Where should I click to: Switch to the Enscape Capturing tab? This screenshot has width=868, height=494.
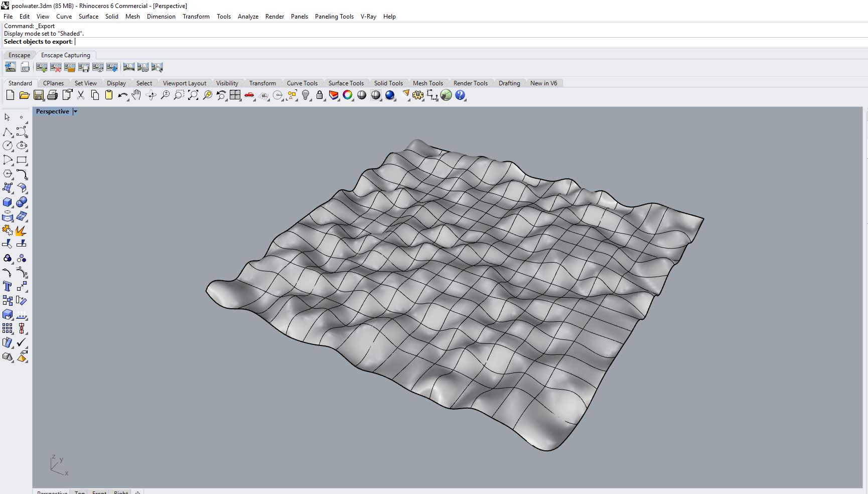[x=66, y=55]
